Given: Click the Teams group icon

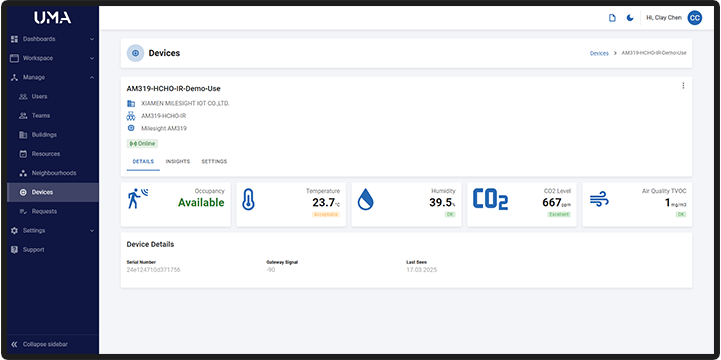Looking at the screenshot, I should 23,116.
